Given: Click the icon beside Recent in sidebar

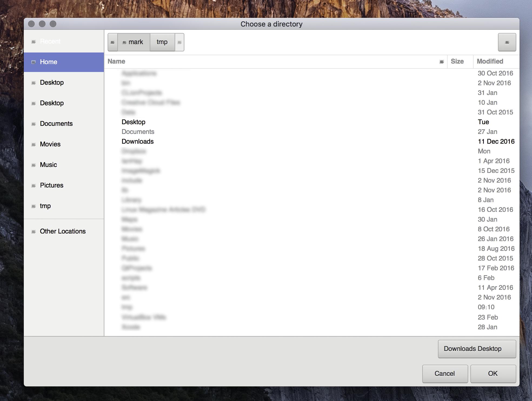Looking at the screenshot, I should [x=34, y=42].
